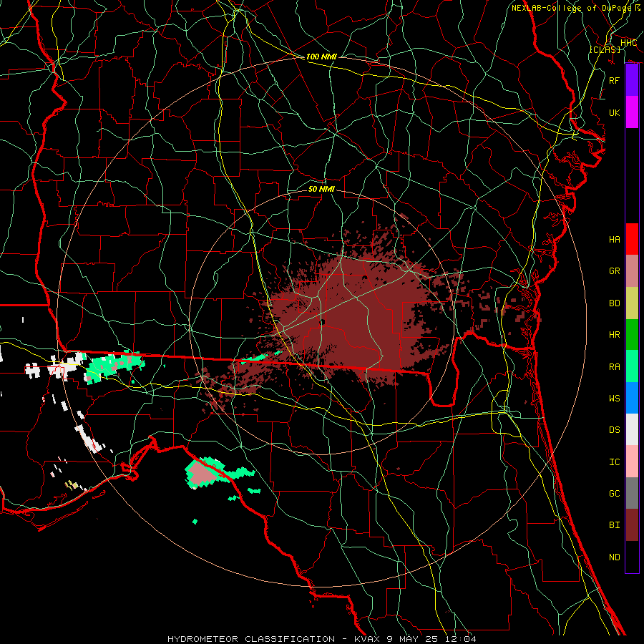Click the brown BI legend swatch
Image resolution: width=644 pixels, height=644 pixels.
(x=632, y=525)
